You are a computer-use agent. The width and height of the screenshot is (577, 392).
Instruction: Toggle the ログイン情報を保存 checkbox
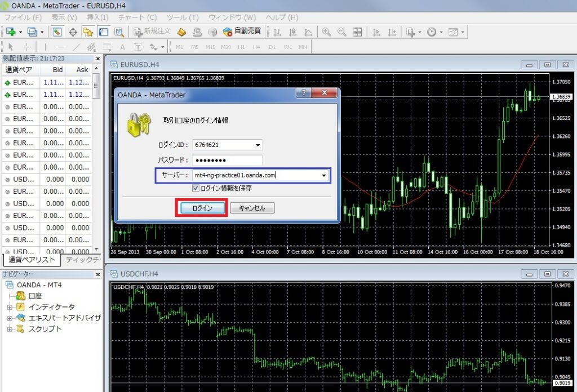[x=196, y=188]
